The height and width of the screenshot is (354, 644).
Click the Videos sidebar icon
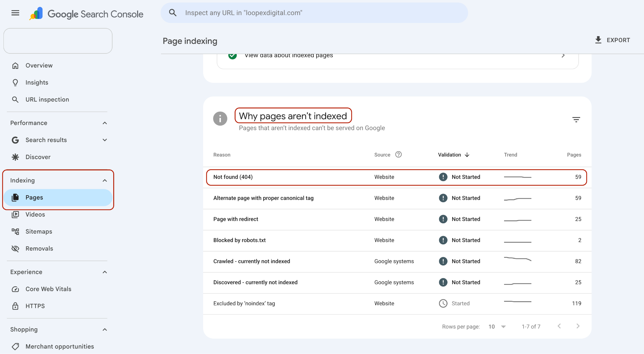(x=15, y=214)
